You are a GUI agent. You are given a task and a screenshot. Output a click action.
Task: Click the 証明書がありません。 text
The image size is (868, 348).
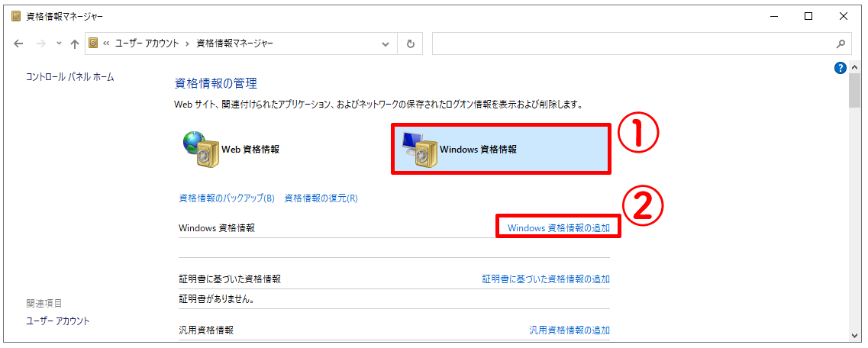click(x=217, y=299)
